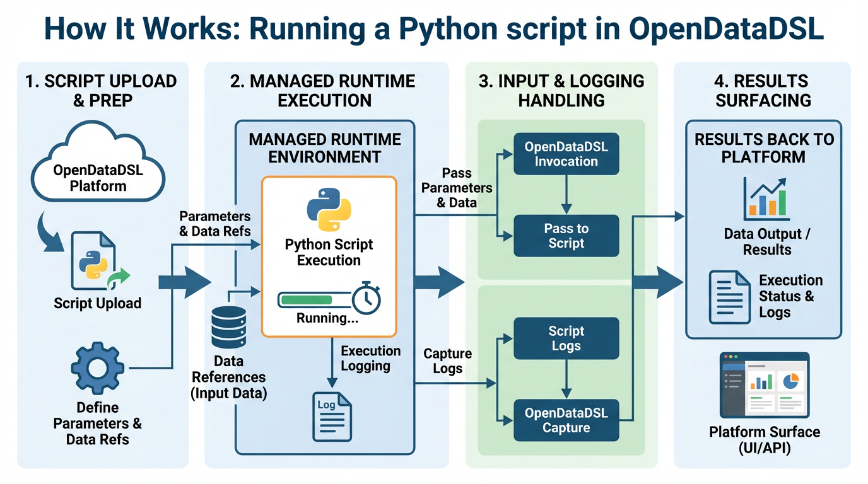This screenshot has width=868, height=484.
Task: Click the 'Results Back to Platform' title
Action: coord(763,148)
